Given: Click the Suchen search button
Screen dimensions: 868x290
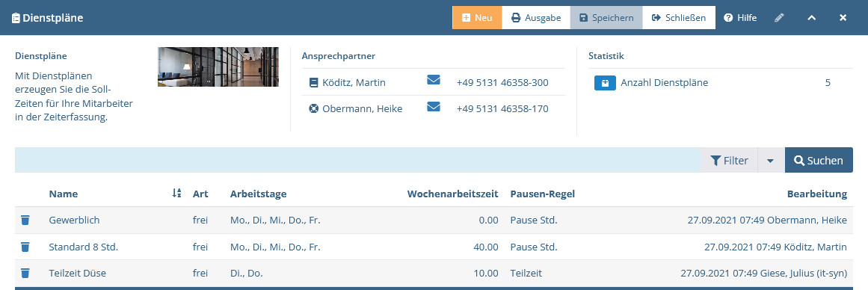Looking at the screenshot, I should tap(819, 161).
